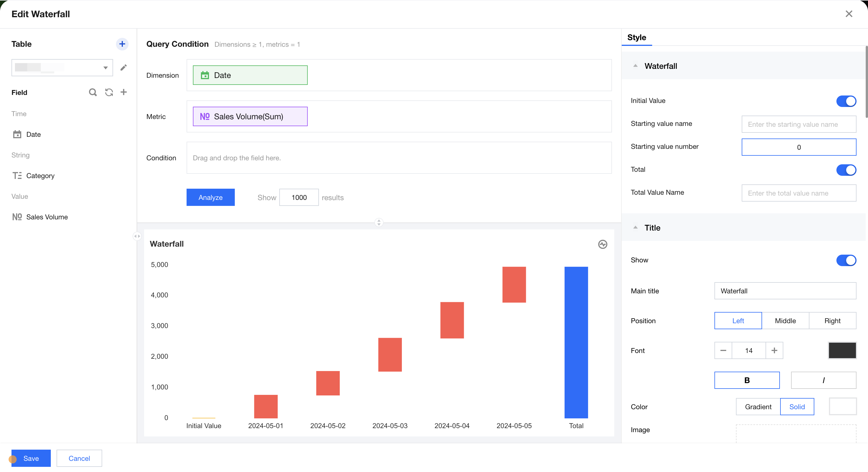Click the vertical resize handle above chart
The height and width of the screenshot is (472, 868).
379,222
